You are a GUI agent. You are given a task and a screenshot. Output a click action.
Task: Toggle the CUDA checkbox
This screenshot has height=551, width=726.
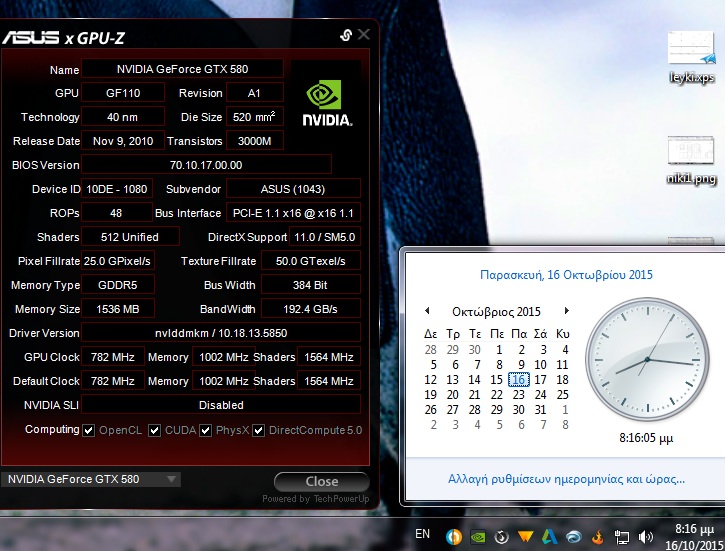pyautogui.click(x=154, y=431)
